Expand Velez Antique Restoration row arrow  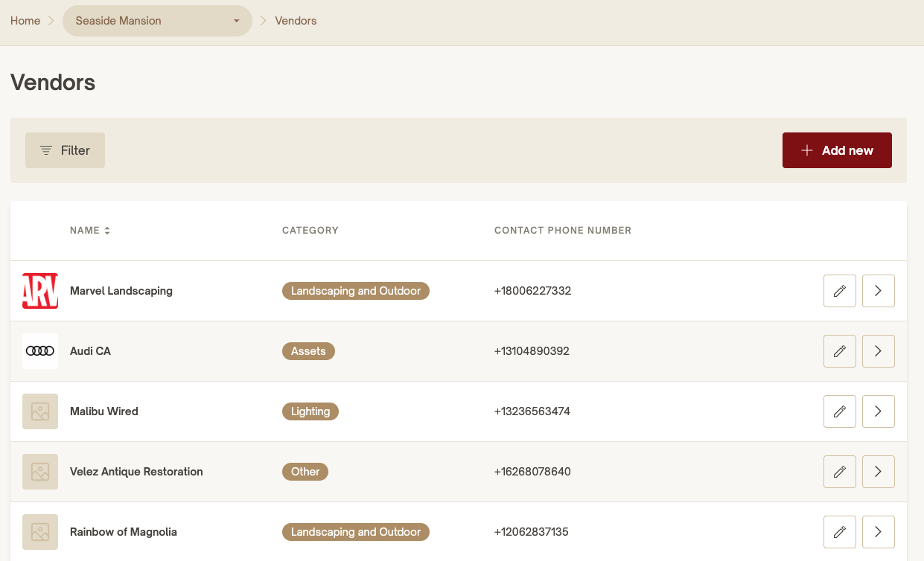click(x=878, y=472)
